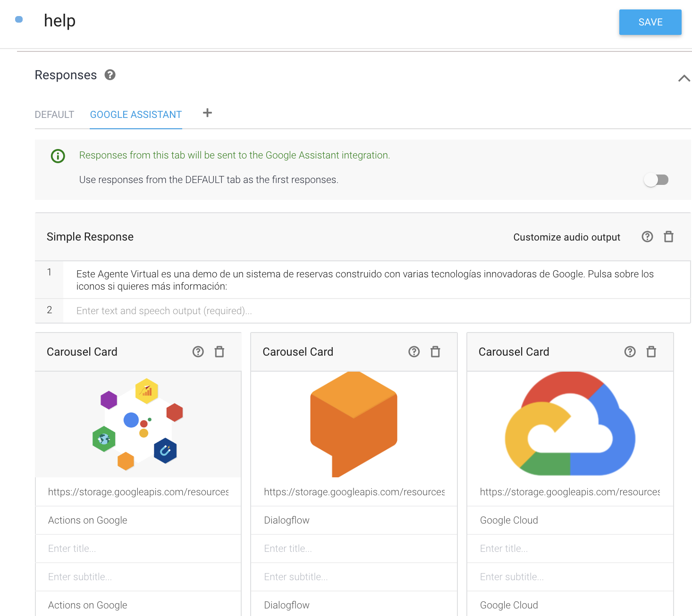The height and width of the screenshot is (616, 692).
Task: Switch to the DEFAULT responses tab
Action: (54, 115)
